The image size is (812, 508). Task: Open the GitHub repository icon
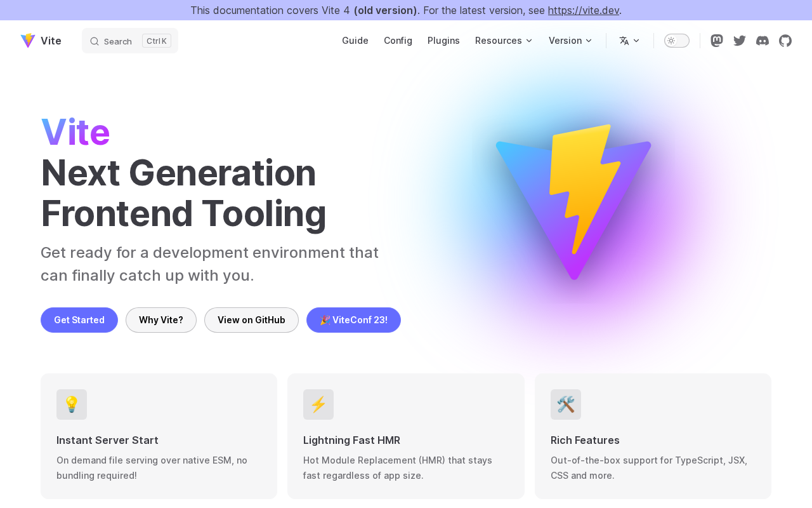(x=785, y=41)
